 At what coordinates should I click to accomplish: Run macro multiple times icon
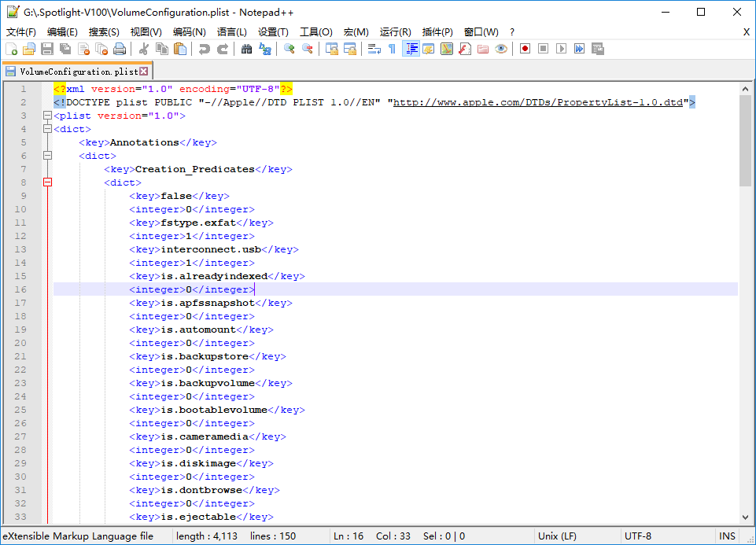coord(580,49)
